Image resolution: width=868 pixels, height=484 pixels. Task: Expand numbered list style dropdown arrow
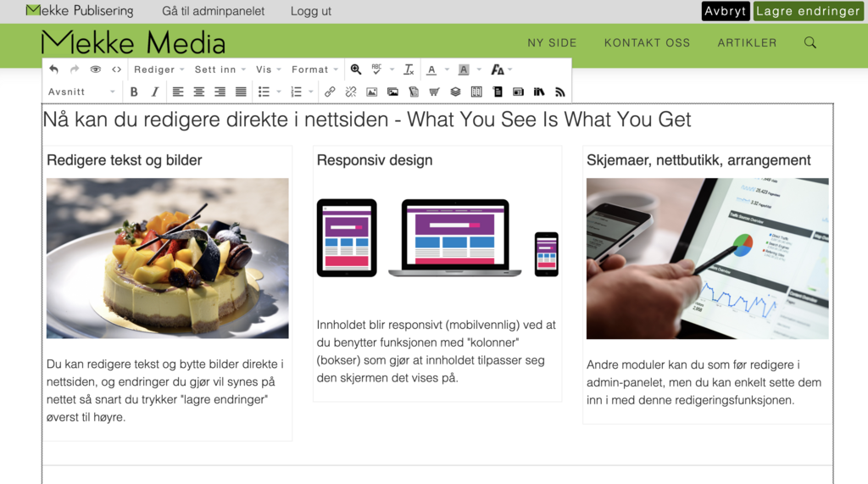tap(311, 92)
